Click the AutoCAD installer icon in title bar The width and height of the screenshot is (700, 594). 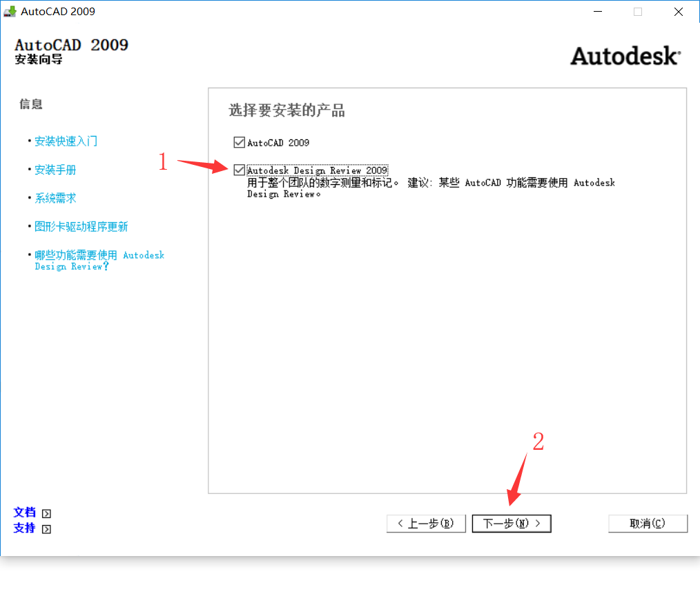[x=10, y=11]
